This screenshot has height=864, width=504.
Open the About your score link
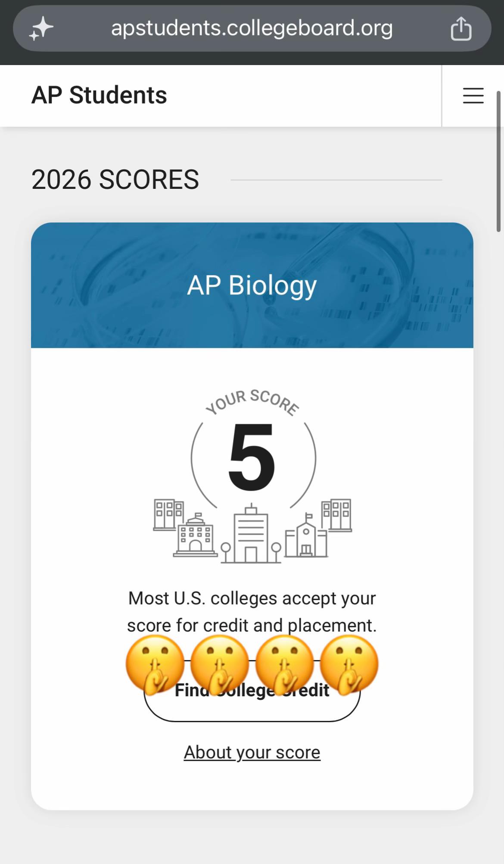tap(252, 752)
